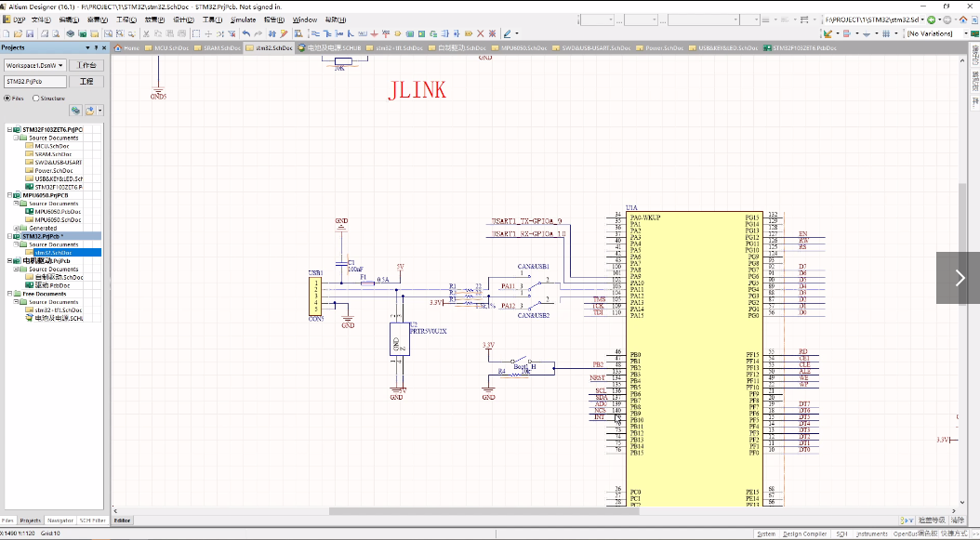
Task: Pin the Projects panel with pushpin icon
Action: pos(97,47)
